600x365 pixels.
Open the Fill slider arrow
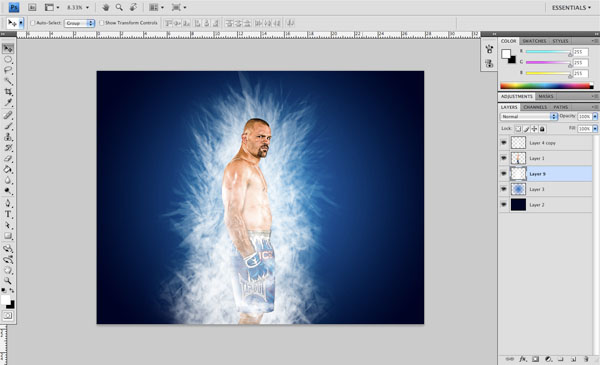[595, 129]
